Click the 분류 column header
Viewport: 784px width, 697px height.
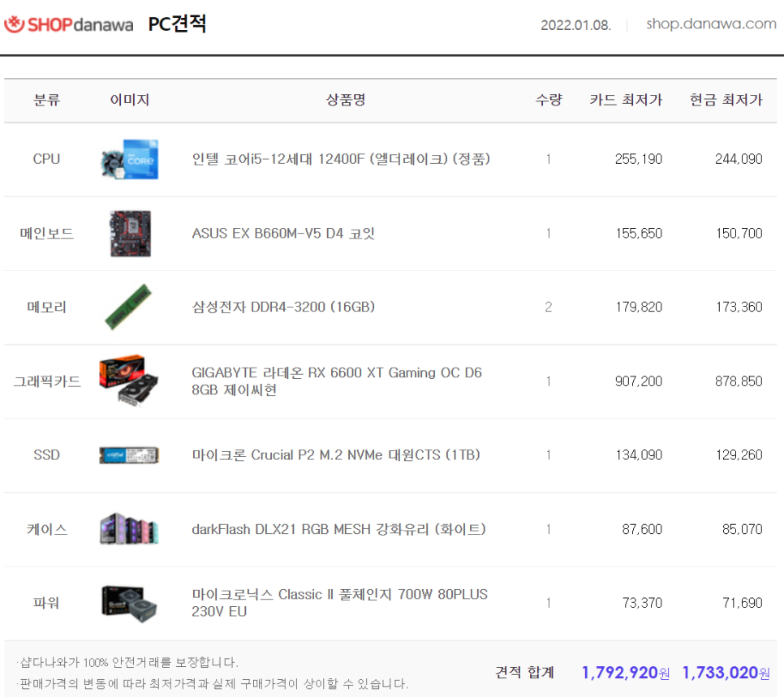(46, 100)
